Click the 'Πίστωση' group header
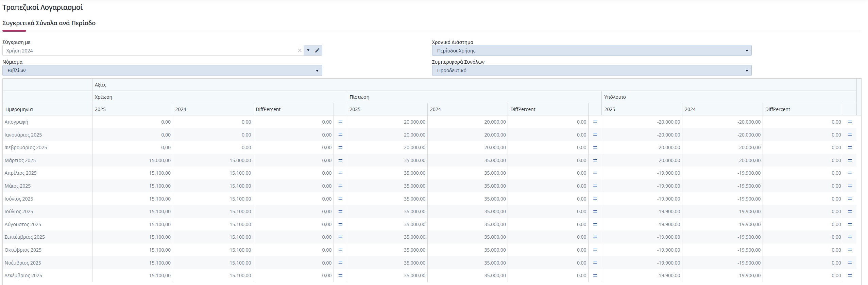This screenshot has width=868, height=285. point(474,97)
